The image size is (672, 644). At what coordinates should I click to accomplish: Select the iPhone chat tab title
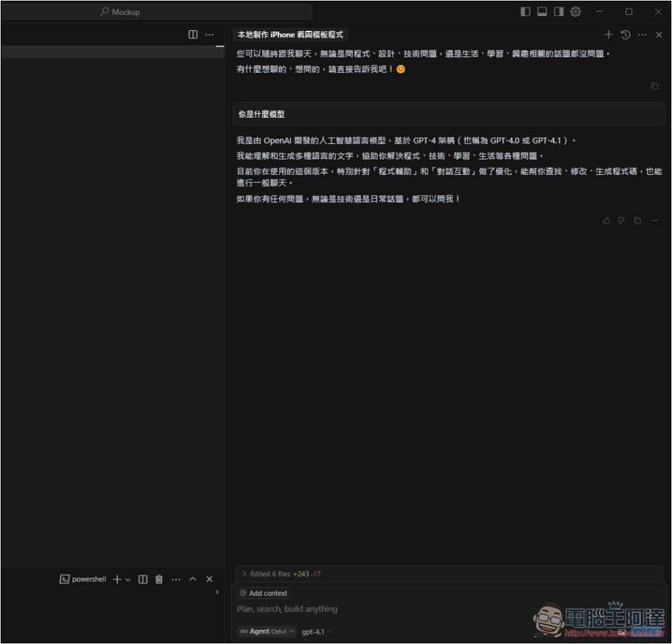(x=290, y=35)
